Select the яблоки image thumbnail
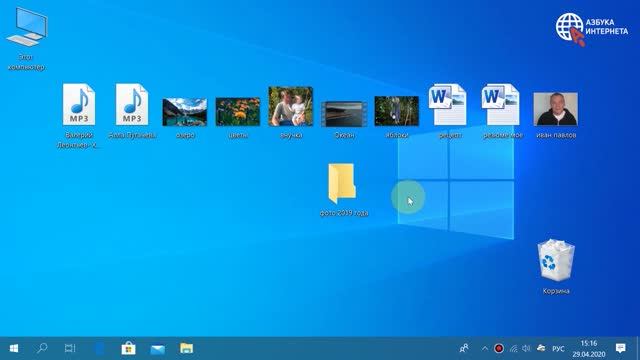Image resolution: width=640 pixels, height=360 pixels. point(397,111)
